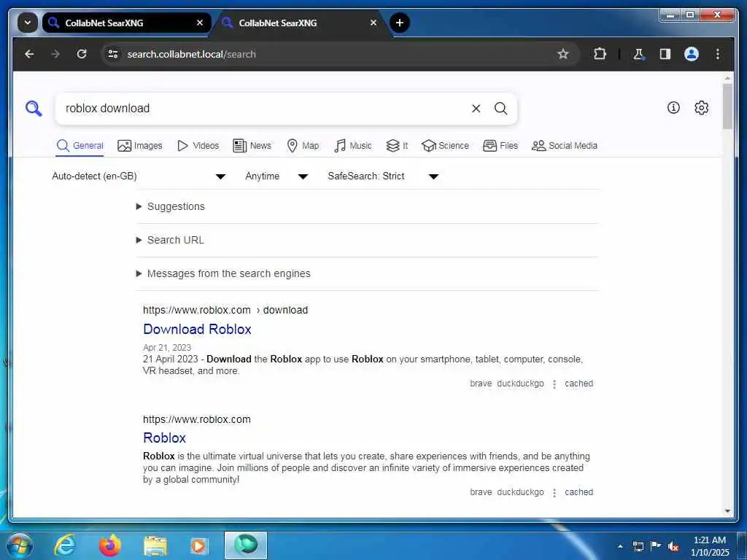Click the network tray icon
The image size is (747, 560).
pos(638,547)
